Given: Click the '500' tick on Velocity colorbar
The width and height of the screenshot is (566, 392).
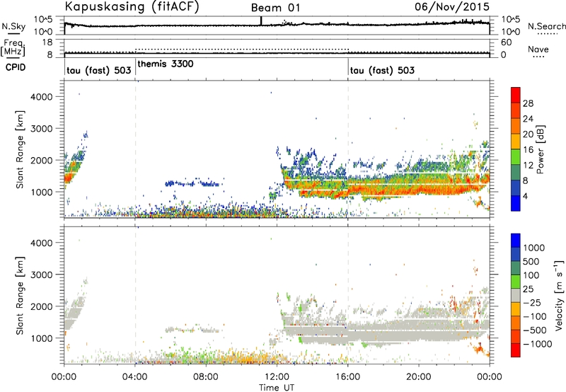Looking at the screenshot, I should coord(531,261).
